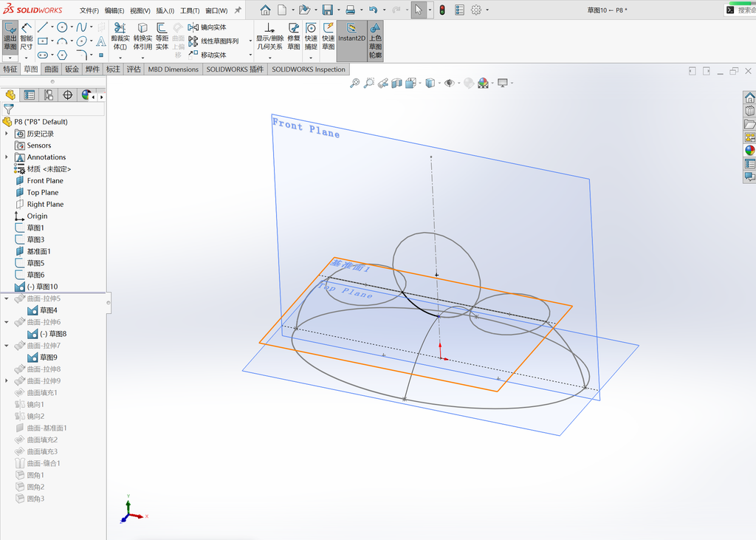Expand the 曲面-拉伸9 feature node
Image resolution: width=756 pixels, height=540 pixels.
coord(6,380)
